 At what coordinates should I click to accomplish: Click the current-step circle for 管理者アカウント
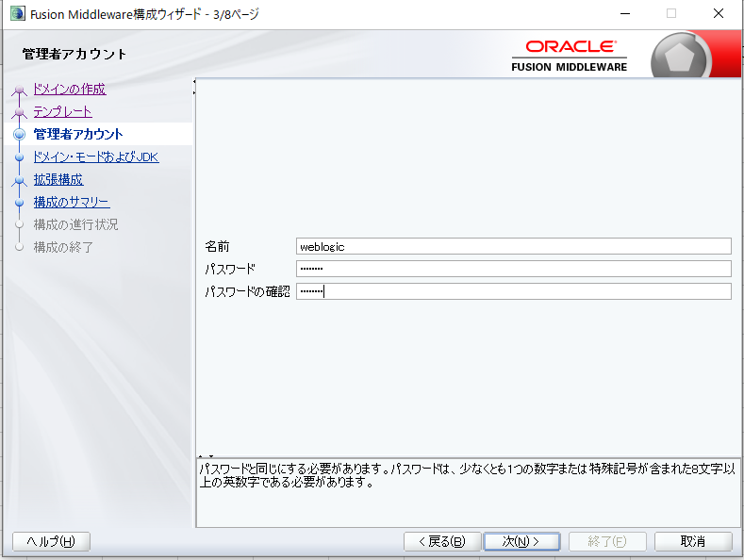(x=19, y=135)
